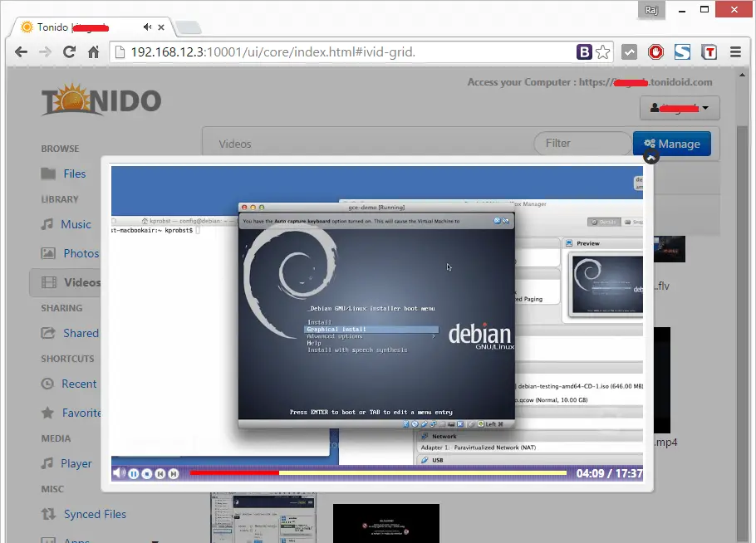Screen dimensions: 756x543
Task: Open Shared items
Action: point(81,334)
